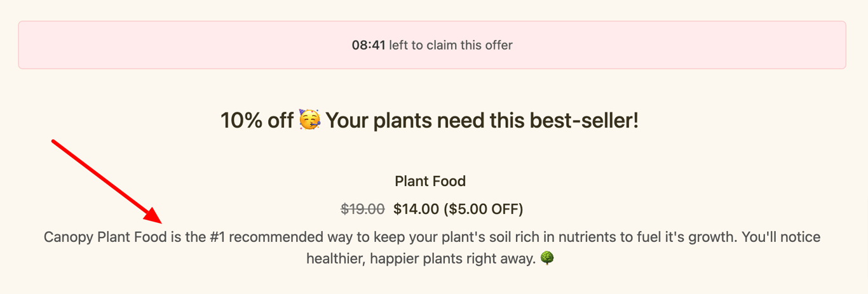Screen dimensions: 868x294
Task: Click "left to claim this offer" text
Action: click(451, 45)
